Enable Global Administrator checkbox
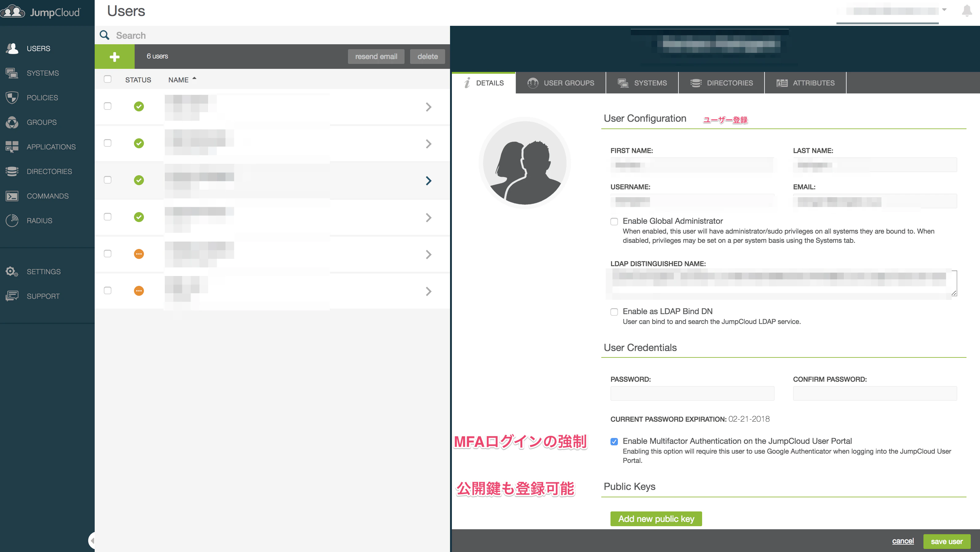Image resolution: width=980 pixels, height=552 pixels. tap(614, 221)
